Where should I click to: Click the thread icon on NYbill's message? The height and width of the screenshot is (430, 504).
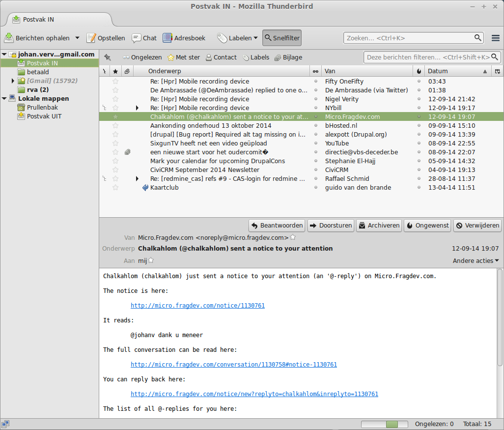click(x=105, y=108)
